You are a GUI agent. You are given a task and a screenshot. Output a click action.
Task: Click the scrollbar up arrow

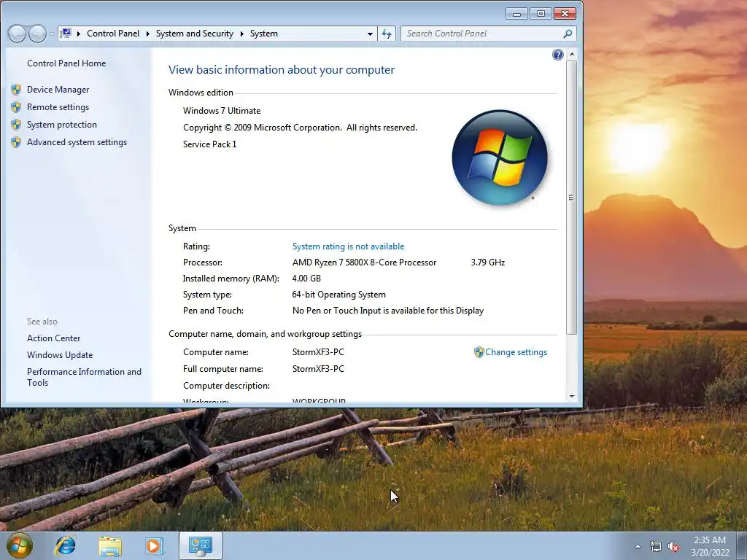coord(572,55)
